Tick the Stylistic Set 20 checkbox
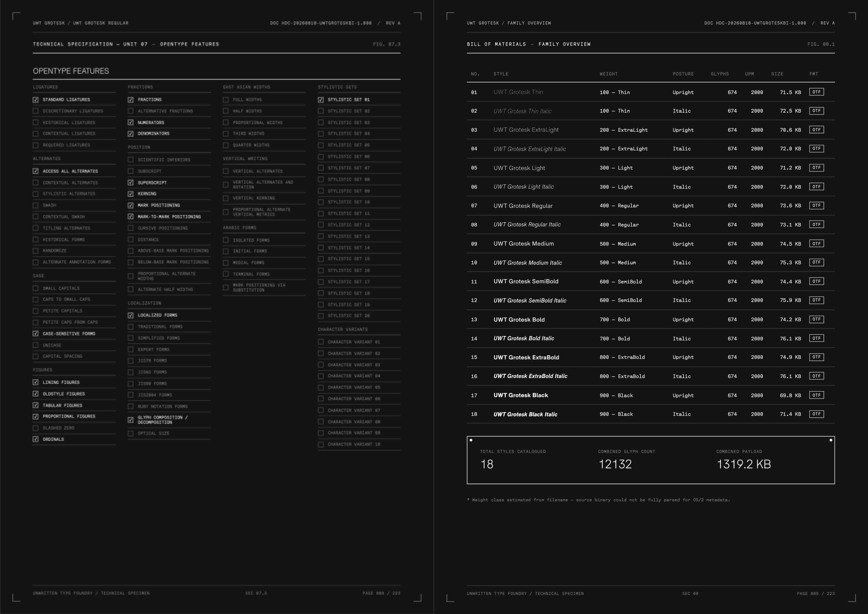Viewport: 868px width, 614px height. [321, 316]
